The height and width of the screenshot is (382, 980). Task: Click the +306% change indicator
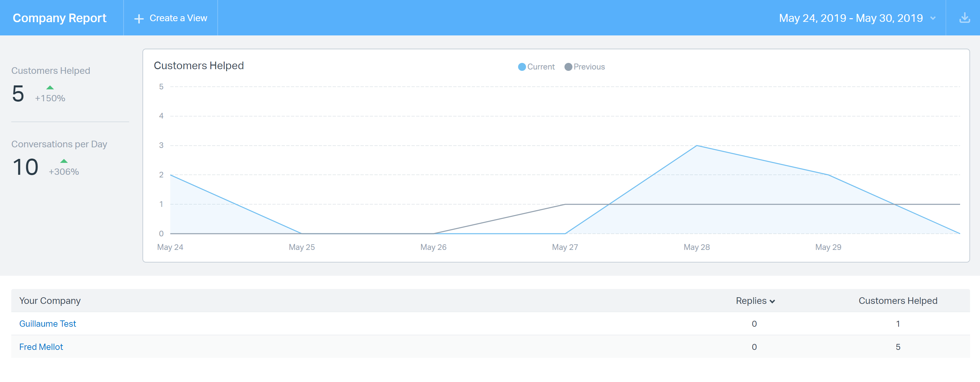pyautogui.click(x=64, y=172)
